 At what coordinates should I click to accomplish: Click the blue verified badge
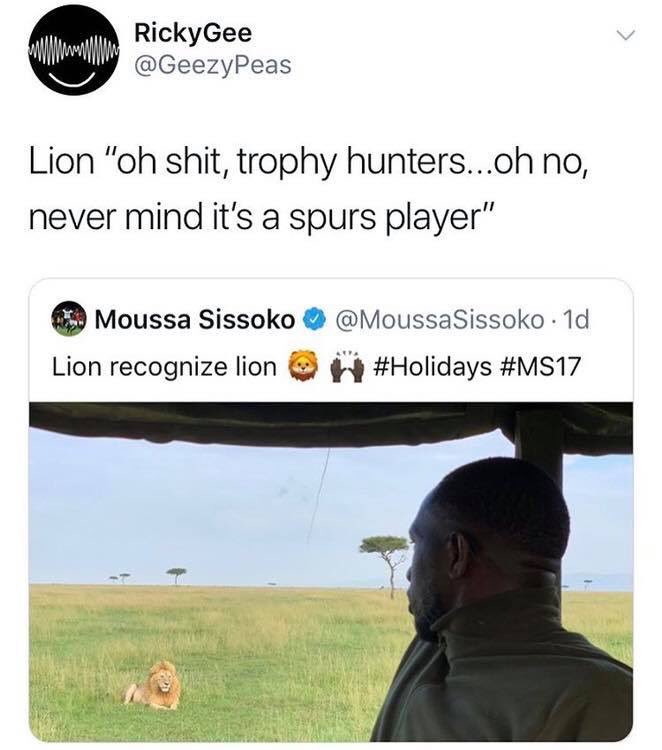pyautogui.click(x=314, y=320)
